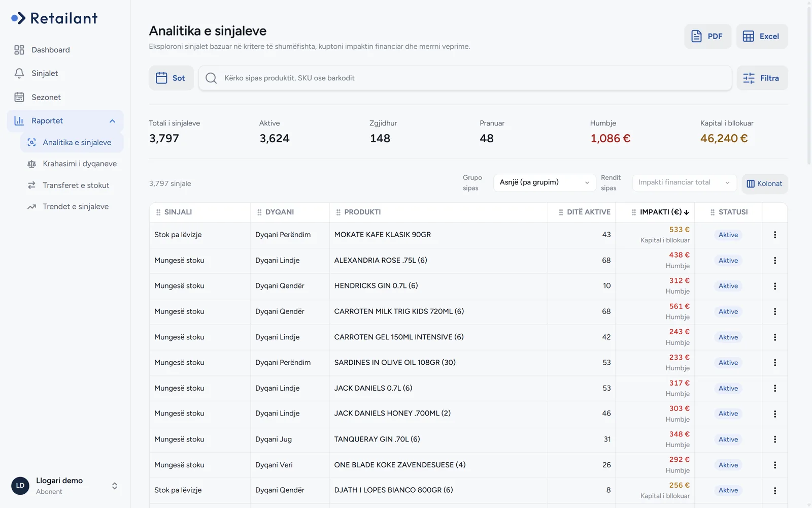
Task: Open the Rendit sipas dropdown
Action: 684,182
